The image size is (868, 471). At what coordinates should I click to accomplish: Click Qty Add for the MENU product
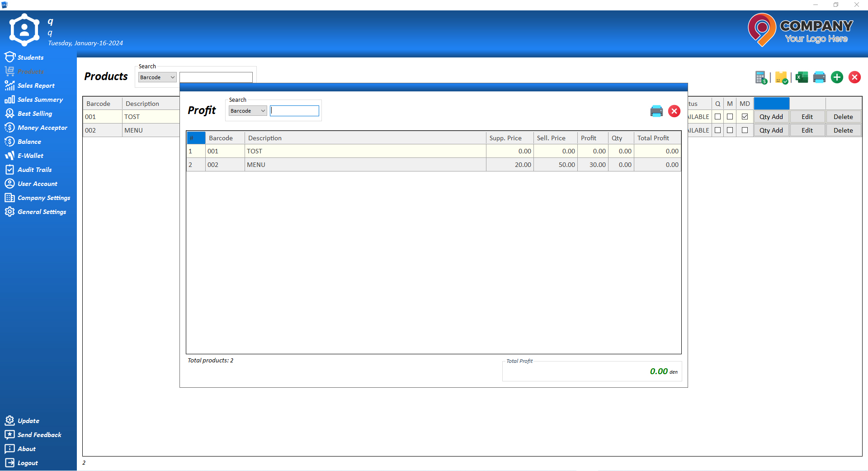click(x=771, y=130)
